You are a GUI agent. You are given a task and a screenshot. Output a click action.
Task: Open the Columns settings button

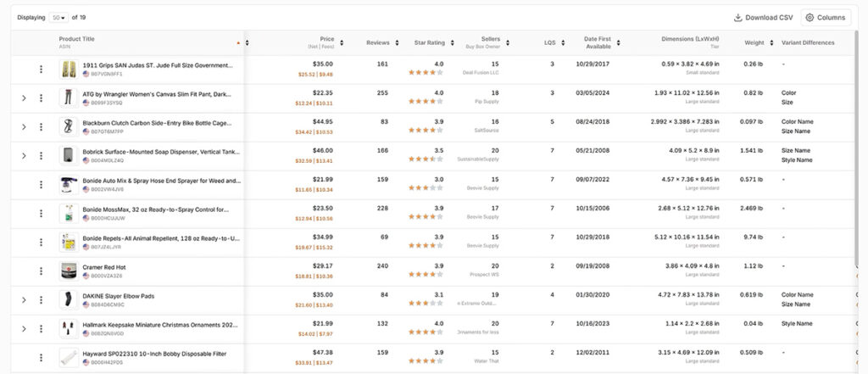(826, 17)
